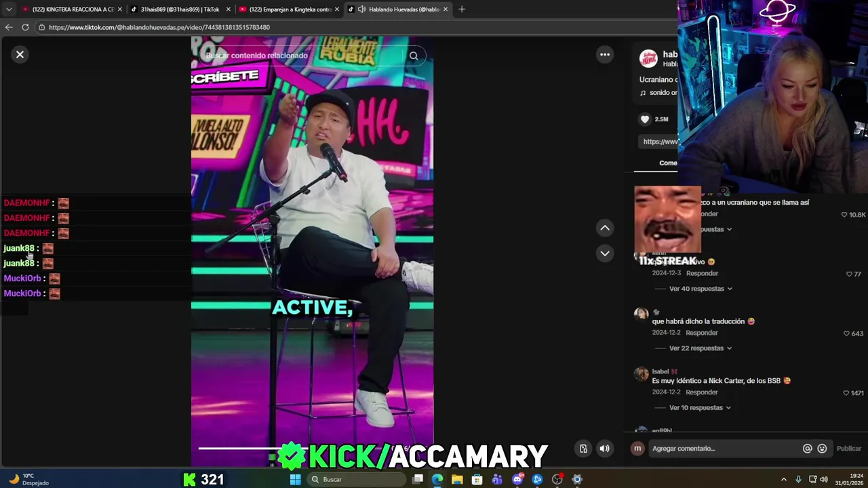This screenshot has width=868, height=488.
Task: Reload the page
Action: pyautogui.click(x=25, y=27)
